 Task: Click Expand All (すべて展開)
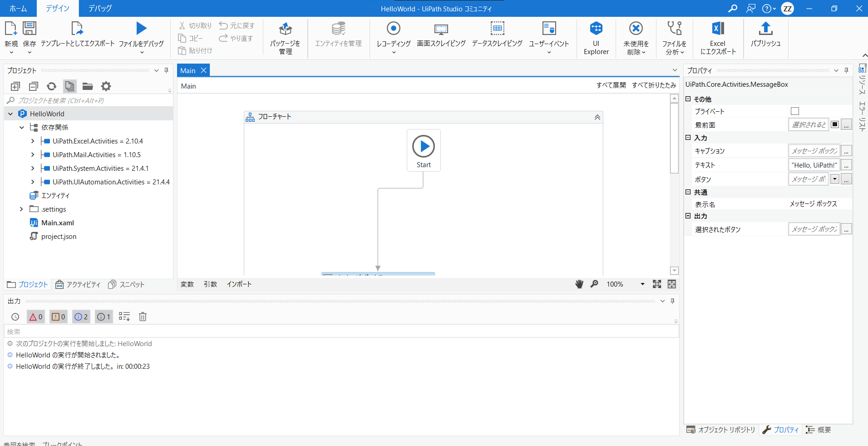click(x=611, y=85)
